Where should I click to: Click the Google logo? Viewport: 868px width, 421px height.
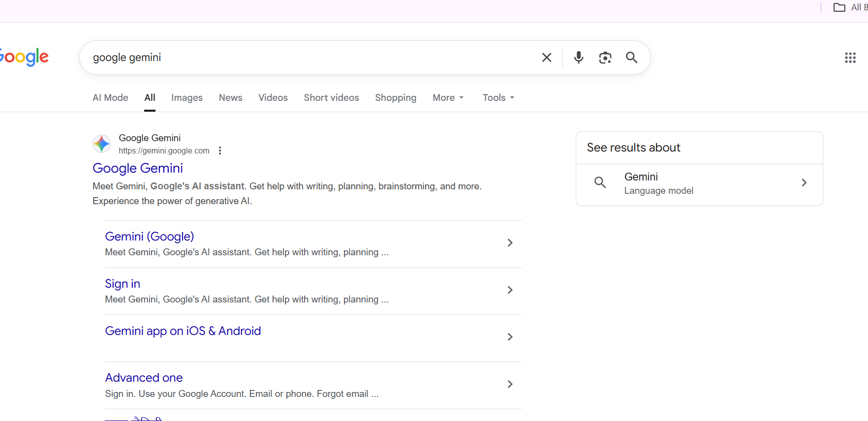25,57
